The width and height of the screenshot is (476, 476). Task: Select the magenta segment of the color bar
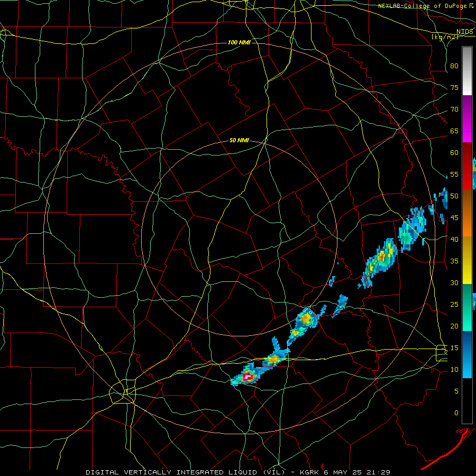(x=467, y=118)
